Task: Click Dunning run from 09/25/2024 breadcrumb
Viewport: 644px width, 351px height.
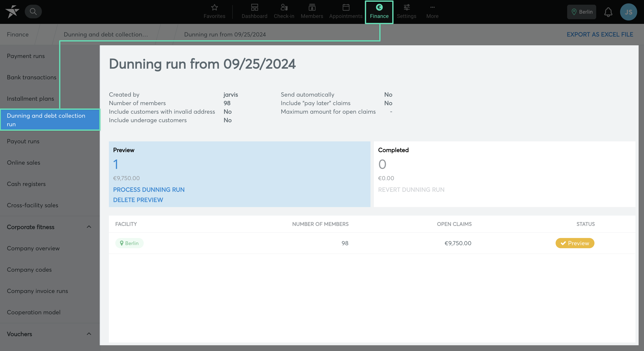Action: (x=225, y=35)
